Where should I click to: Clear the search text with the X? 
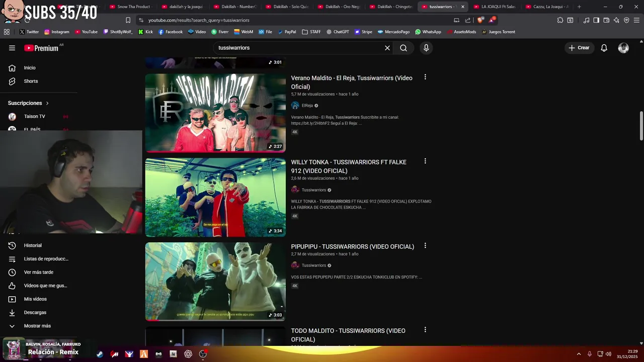[x=387, y=48]
